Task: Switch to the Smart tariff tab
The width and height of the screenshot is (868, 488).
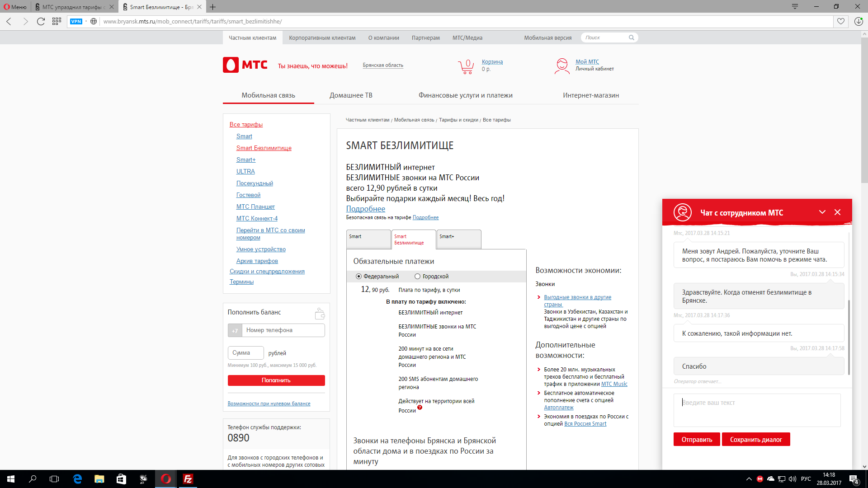Action: pyautogui.click(x=368, y=239)
